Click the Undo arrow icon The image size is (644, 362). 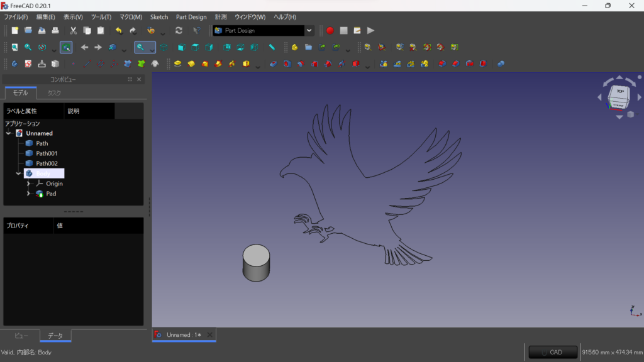tap(119, 31)
